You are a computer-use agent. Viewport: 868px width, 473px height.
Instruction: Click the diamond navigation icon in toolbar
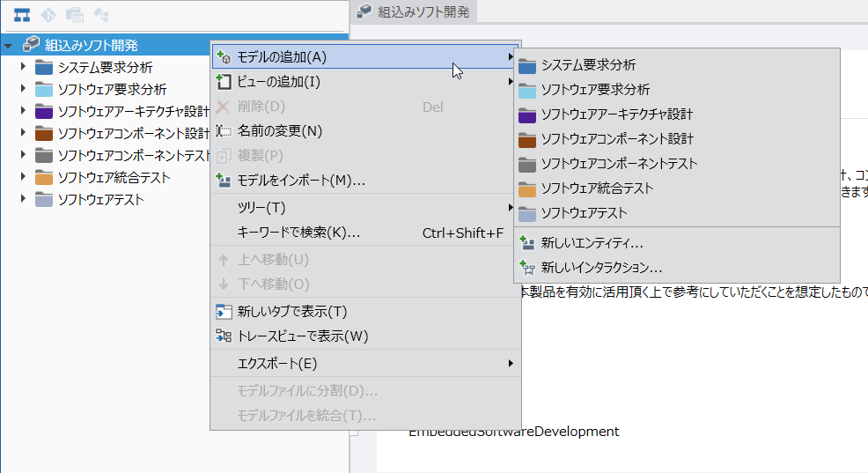pos(48,15)
